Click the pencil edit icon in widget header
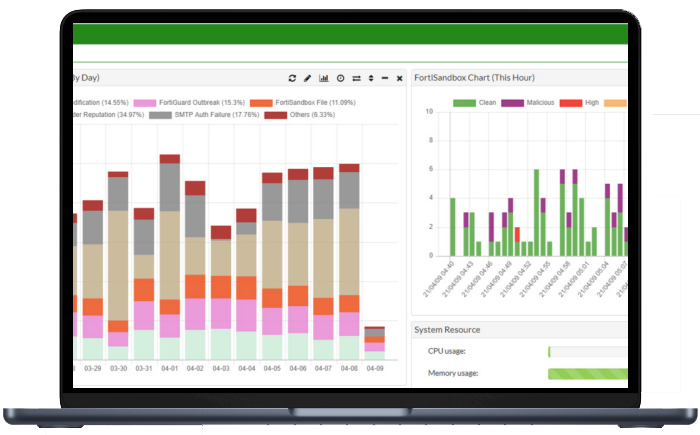The height and width of the screenshot is (435, 700). [x=308, y=78]
